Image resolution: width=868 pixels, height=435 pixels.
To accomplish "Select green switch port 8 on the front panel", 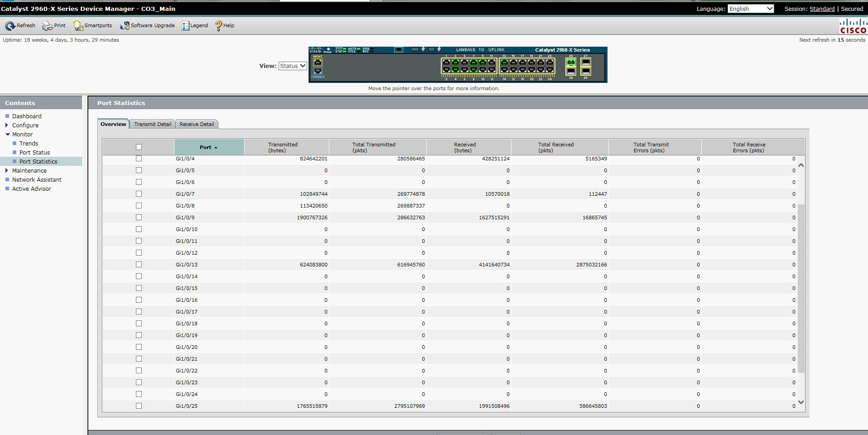I will pyautogui.click(x=473, y=69).
